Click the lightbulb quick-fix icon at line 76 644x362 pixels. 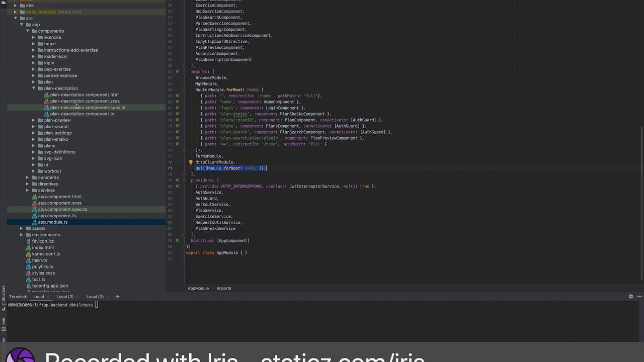point(191,162)
